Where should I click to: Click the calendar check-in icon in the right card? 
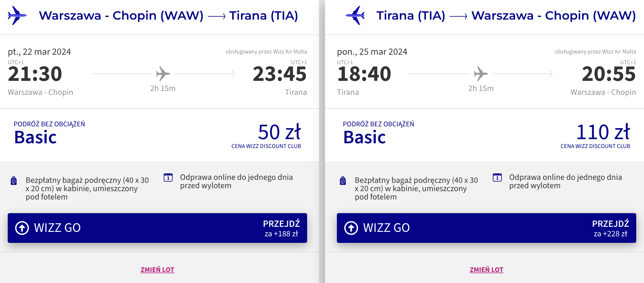click(x=497, y=177)
